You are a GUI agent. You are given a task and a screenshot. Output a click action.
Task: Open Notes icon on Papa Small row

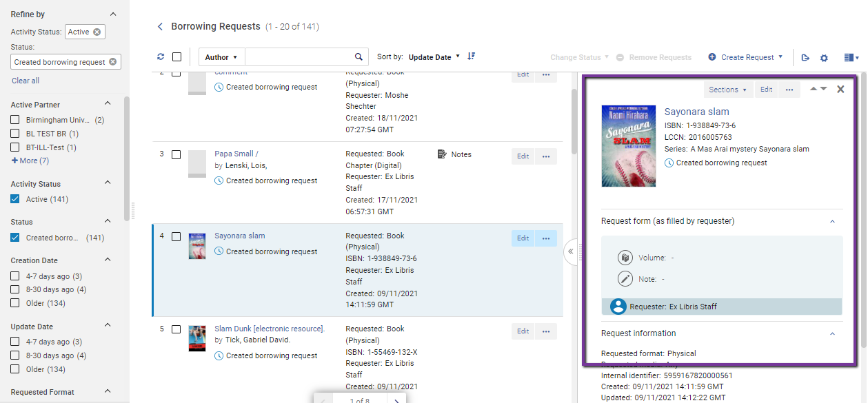[x=443, y=154]
